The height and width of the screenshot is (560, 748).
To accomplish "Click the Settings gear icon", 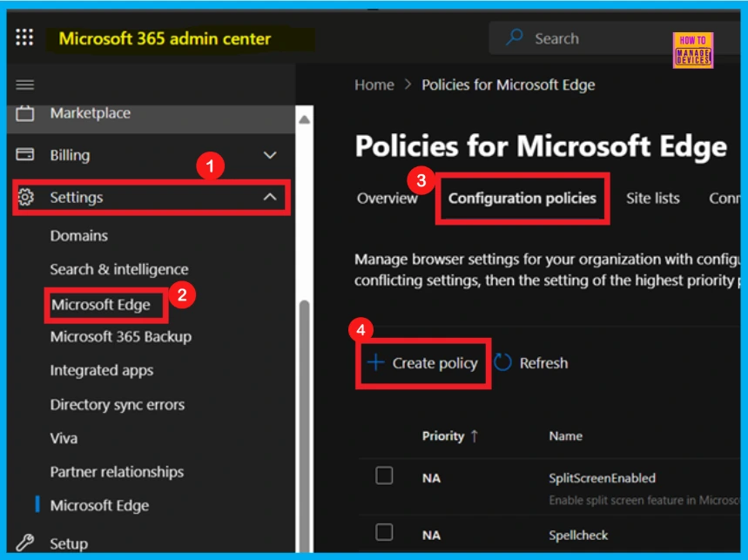I will (25, 197).
